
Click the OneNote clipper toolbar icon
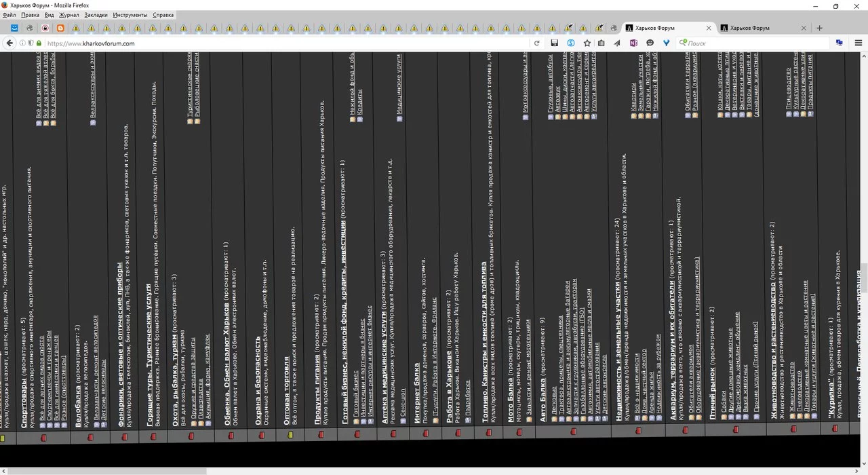(633, 43)
